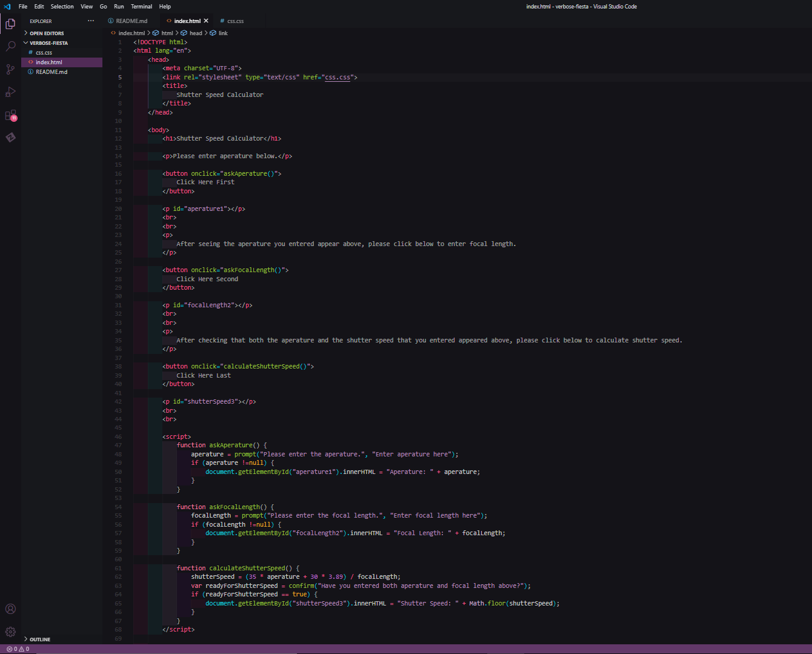The width and height of the screenshot is (812, 654).
Task: Click the EXPLORER panel title
Action: pos(41,21)
